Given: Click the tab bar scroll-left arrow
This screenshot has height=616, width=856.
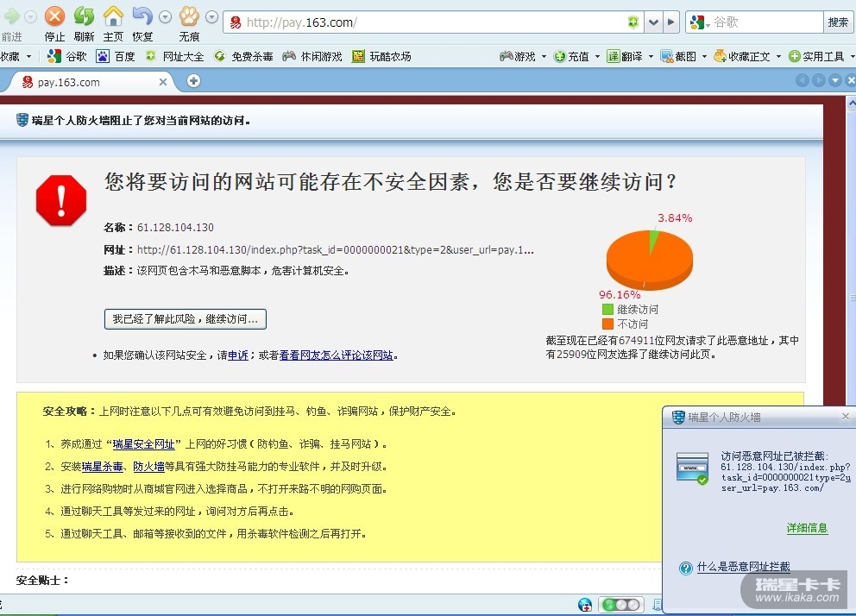Looking at the screenshot, I should click(x=802, y=80).
